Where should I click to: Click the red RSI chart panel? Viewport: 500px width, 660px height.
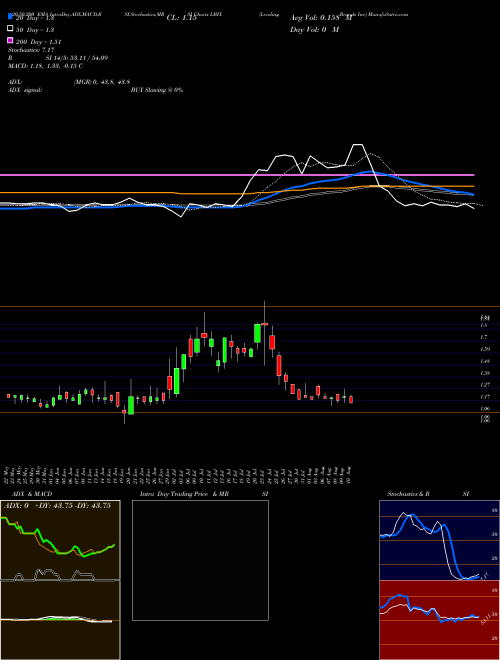[439, 620]
